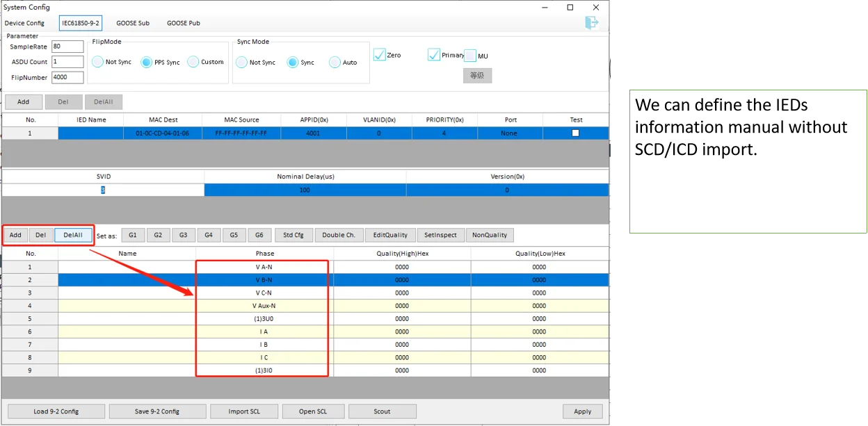Set channels as G6
Screen dimensions: 868x426
click(259, 235)
